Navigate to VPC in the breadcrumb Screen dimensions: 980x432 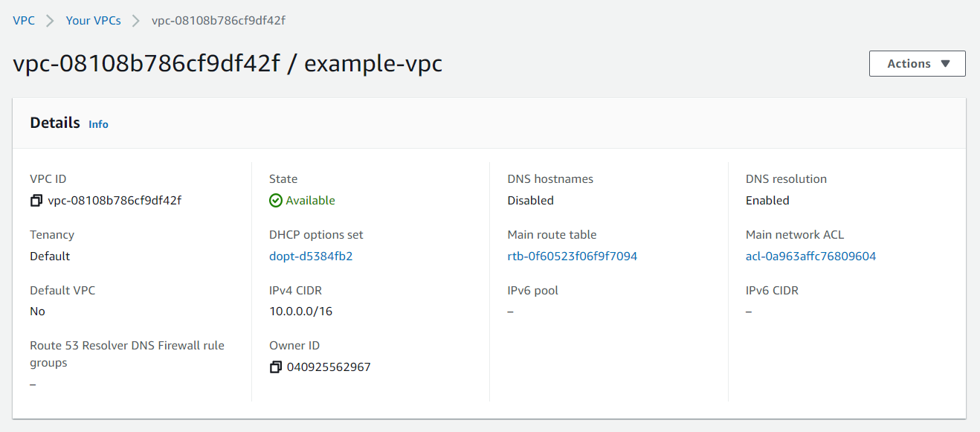23,20
